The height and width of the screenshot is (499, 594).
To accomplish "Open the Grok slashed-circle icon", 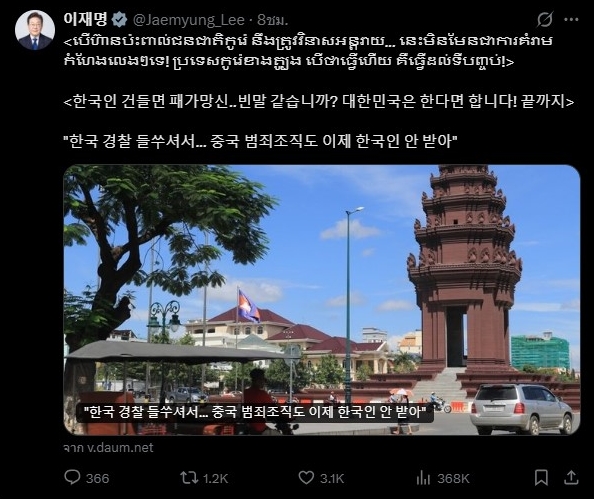I will click(x=544, y=19).
